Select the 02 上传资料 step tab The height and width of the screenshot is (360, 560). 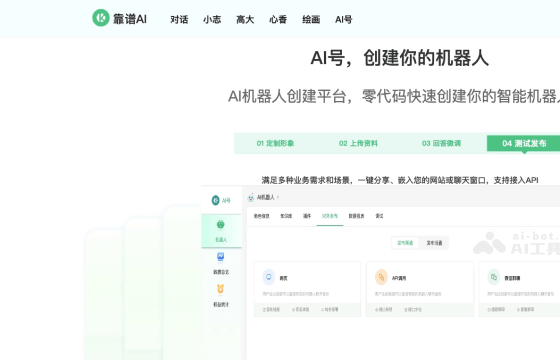tap(358, 143)
